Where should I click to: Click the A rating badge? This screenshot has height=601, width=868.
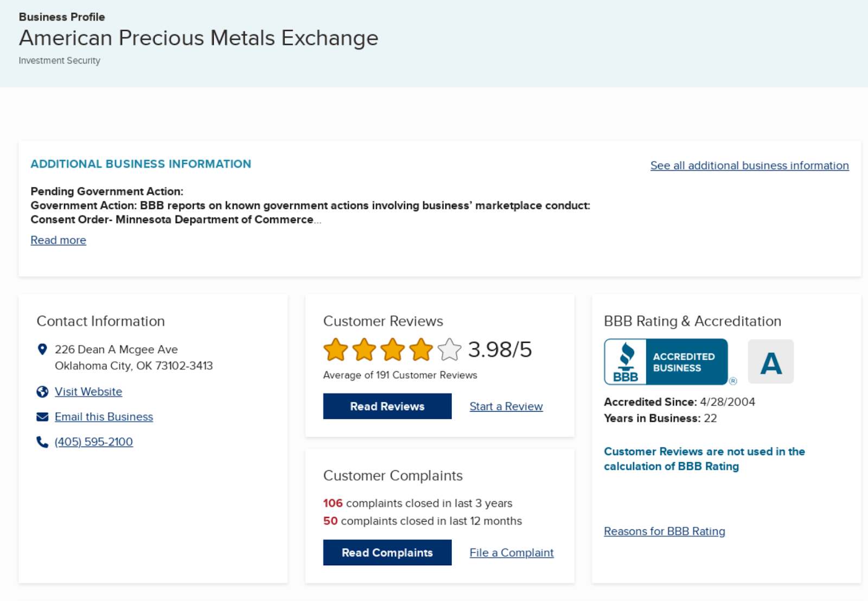tap(770, 362)
